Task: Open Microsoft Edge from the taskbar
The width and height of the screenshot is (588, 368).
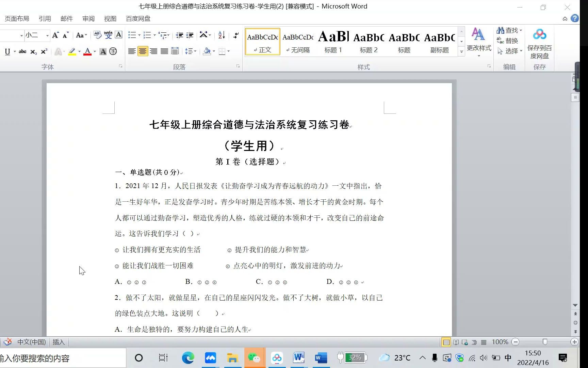Action: 188,358
